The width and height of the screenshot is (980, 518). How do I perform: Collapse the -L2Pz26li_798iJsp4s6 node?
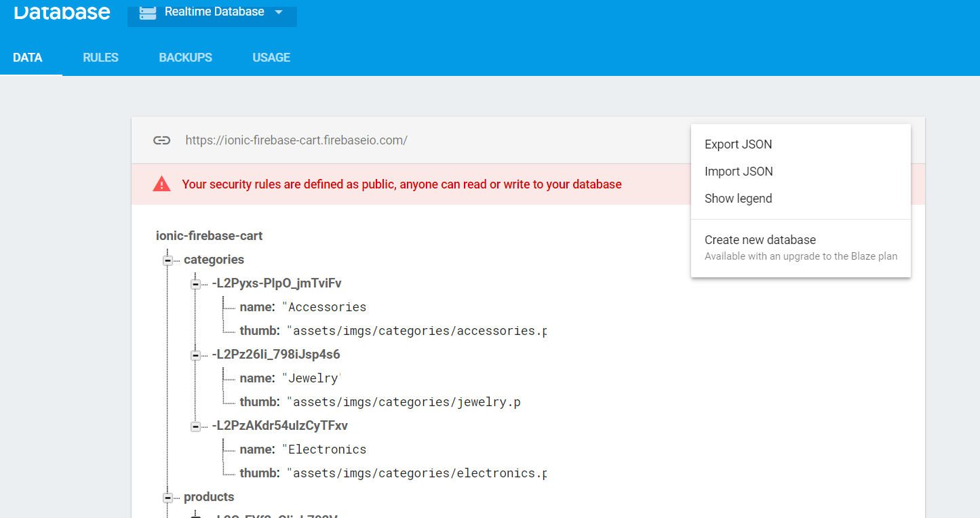click(195, 355)
